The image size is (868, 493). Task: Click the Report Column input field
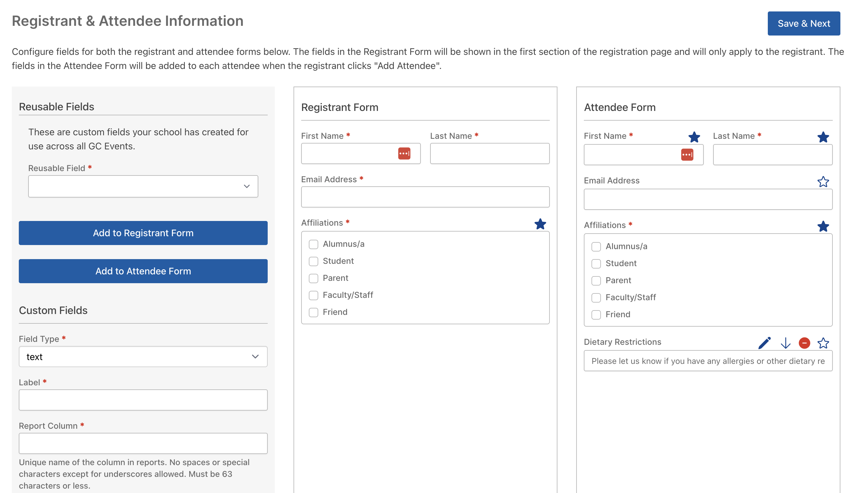point(143,443)
